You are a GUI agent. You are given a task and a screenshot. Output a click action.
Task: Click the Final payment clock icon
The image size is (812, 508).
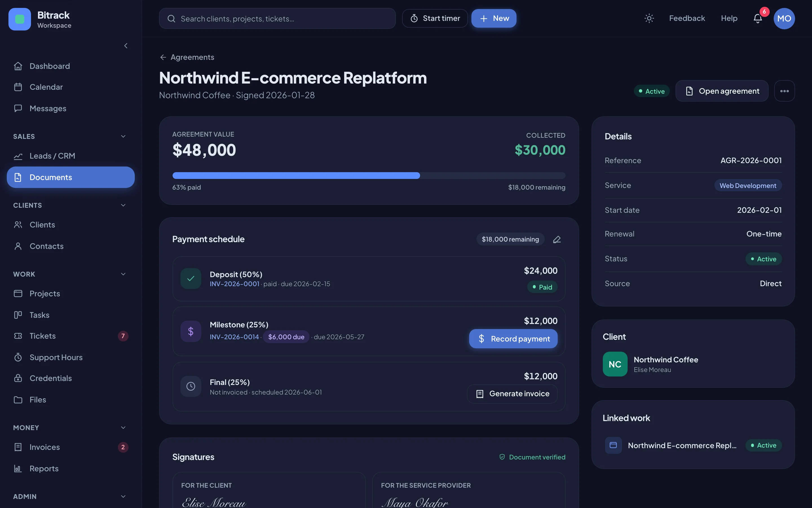pyautogui.click(x=191, y=386)
